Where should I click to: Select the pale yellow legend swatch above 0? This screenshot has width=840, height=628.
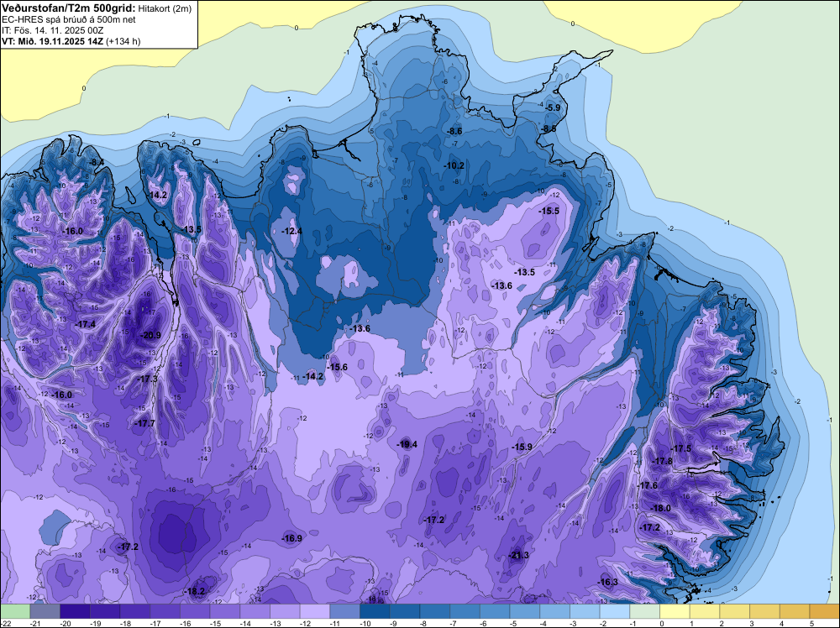point(675,611)
